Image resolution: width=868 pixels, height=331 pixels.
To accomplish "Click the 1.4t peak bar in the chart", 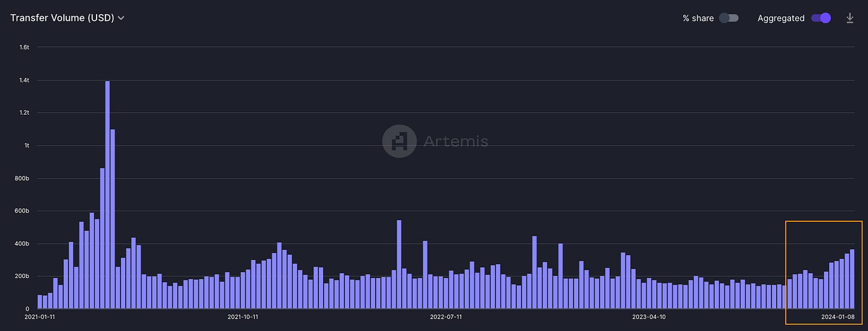I will [107, 194].
